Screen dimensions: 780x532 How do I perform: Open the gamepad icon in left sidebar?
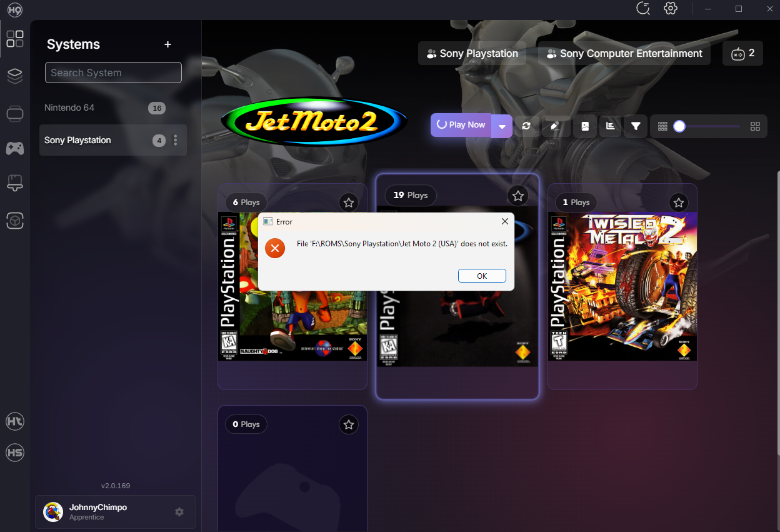point(15,148)
